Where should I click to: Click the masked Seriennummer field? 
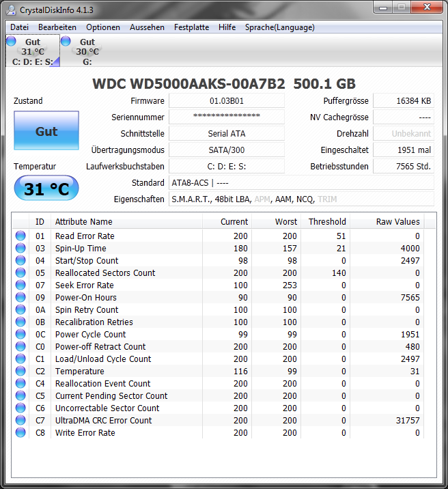click(x=227, y=117)
